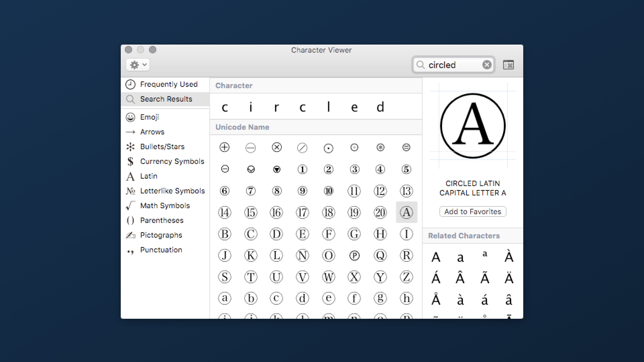Select the circled equals symbol
Image resolution: width=644 pixels, height=362 pixels.
coord(406,147)
